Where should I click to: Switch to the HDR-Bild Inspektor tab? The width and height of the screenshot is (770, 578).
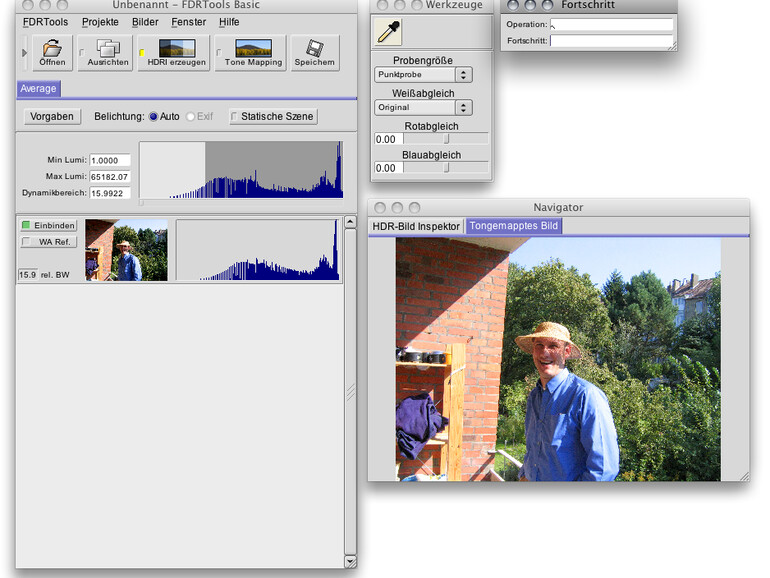coord(416,226)
